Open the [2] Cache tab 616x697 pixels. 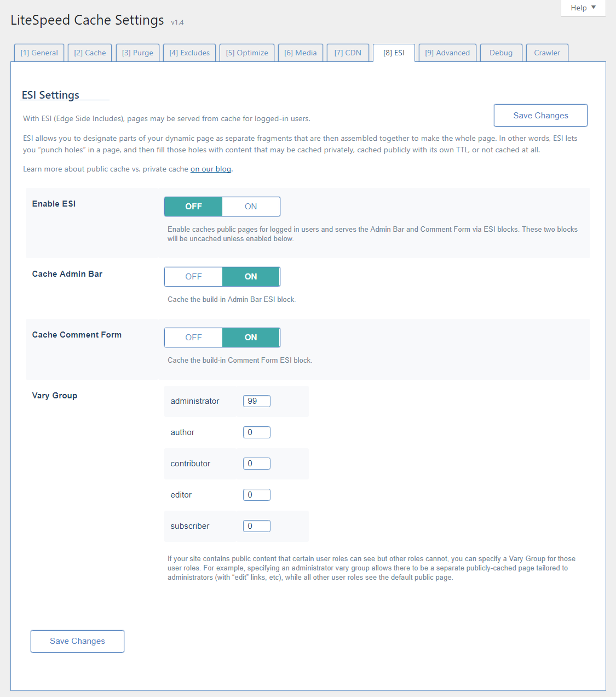90,53
